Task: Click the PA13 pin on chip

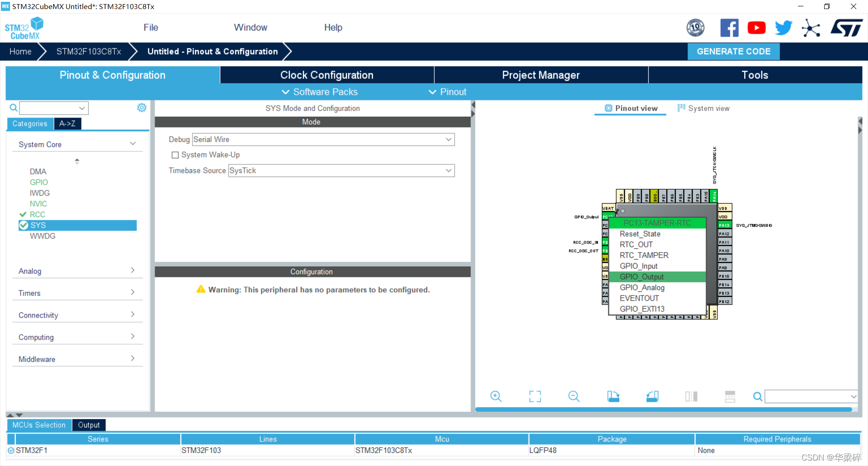Action: click(725, 225)
